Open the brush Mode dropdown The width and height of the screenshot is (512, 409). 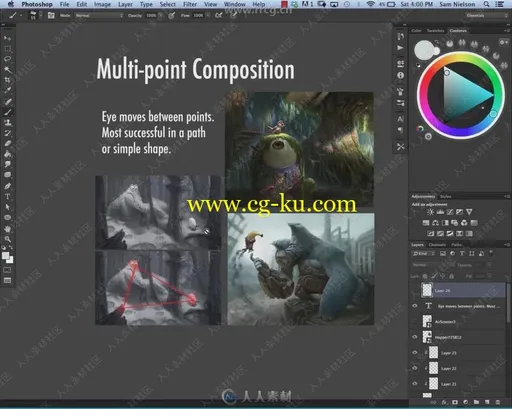tap(99, 15)
